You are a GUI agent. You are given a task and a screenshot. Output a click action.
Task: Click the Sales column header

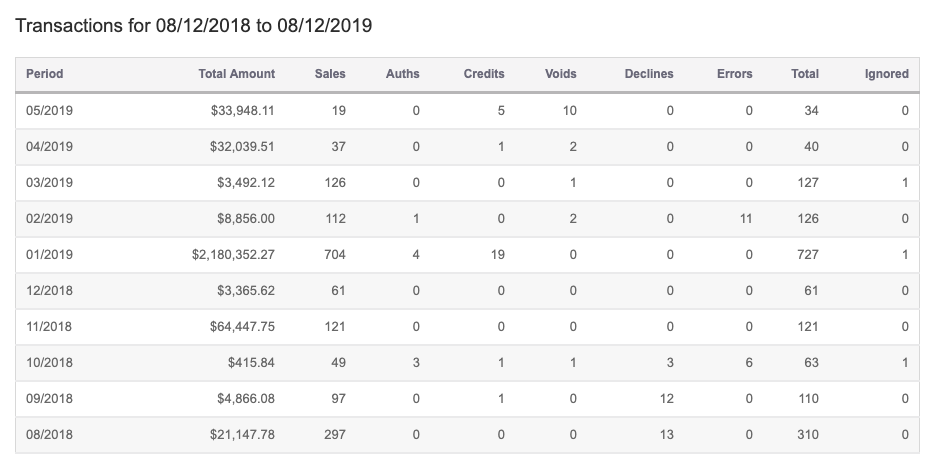(x=330, y=74)
